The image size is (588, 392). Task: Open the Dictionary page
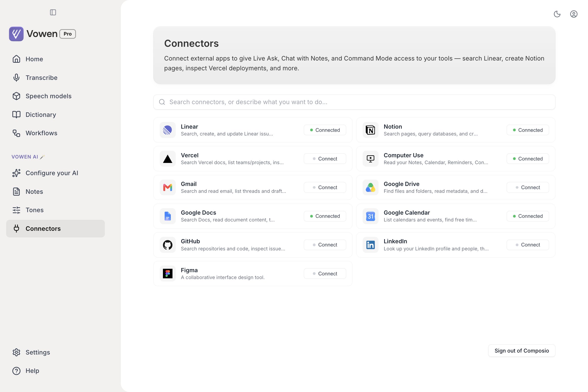click(x=55, y=114)
